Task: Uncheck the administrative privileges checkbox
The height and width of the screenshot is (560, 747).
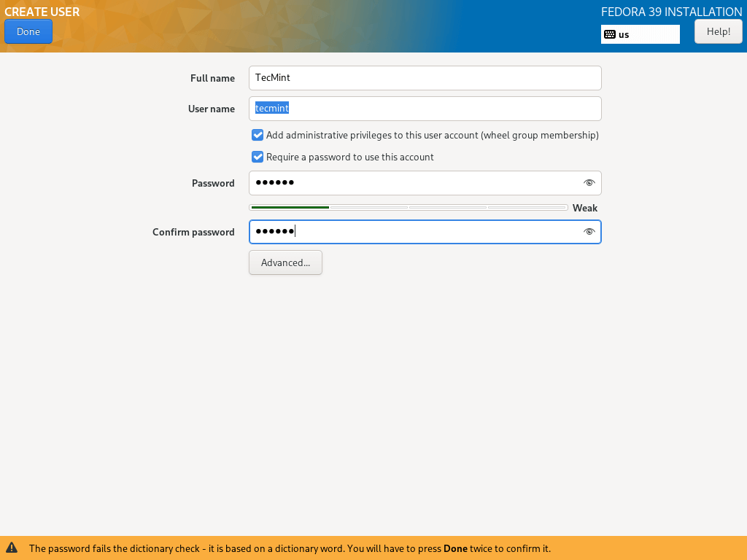Action: [258, 135]
